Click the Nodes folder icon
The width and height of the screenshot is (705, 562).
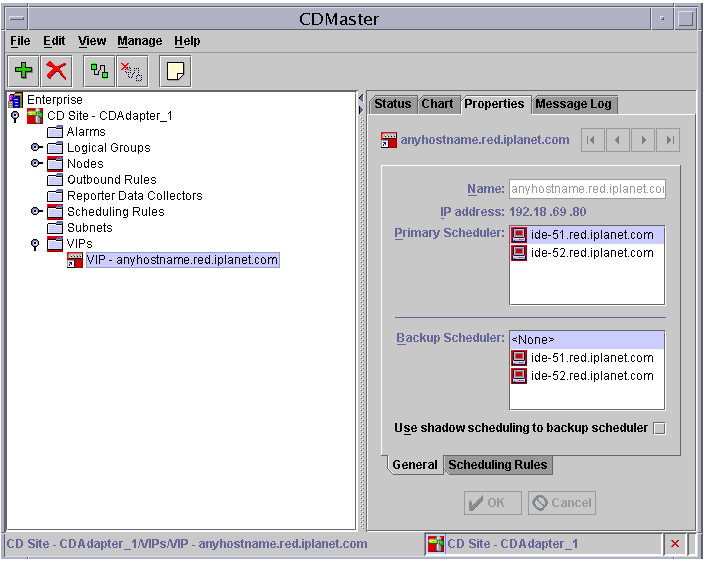(x=55, y=164)
